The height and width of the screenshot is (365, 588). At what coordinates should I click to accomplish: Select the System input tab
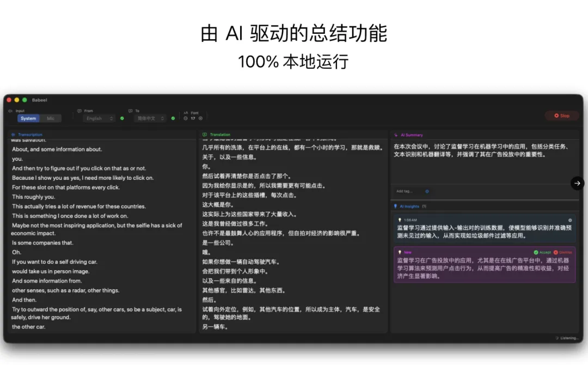(28, 118)
